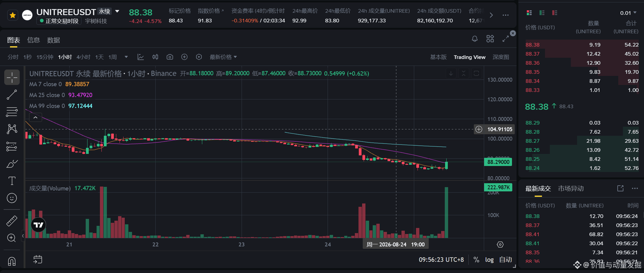Open the go to date icon
Screen dimensions: 644x273
point(38,259)
